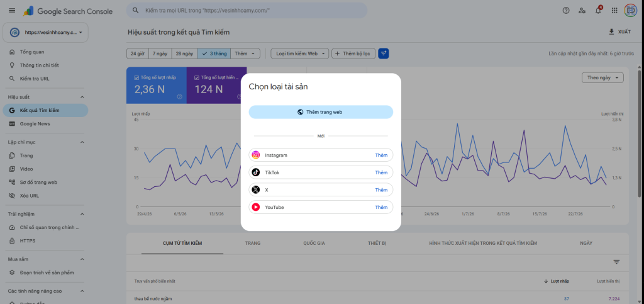Click the Thêm bộ lọc button

click(x=353, y=53)
